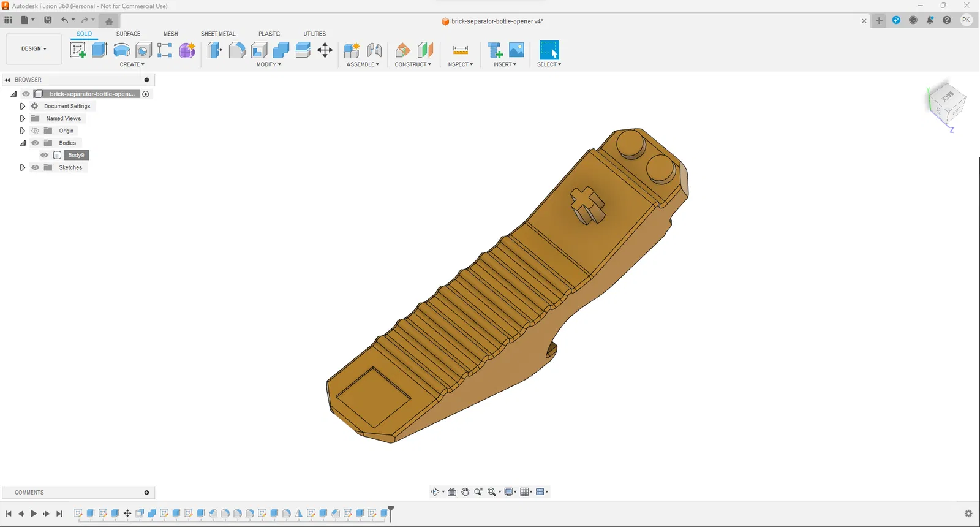Select the Hole tool
980x527 pixels.
point(143,50)
